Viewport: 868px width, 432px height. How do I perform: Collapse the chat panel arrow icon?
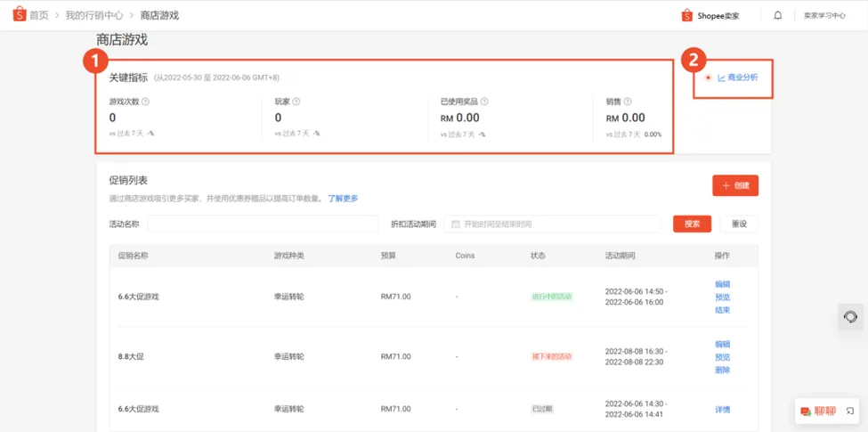(850, 411)
